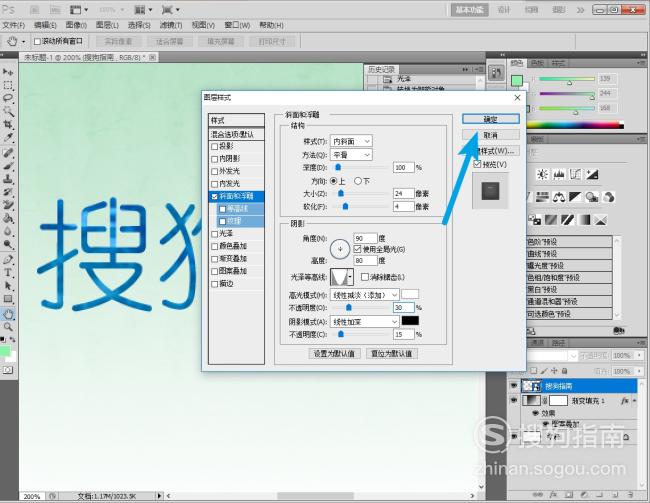Open the 窗口(W) menu
Screen dimensions: 650x503
tap(237, 25)
